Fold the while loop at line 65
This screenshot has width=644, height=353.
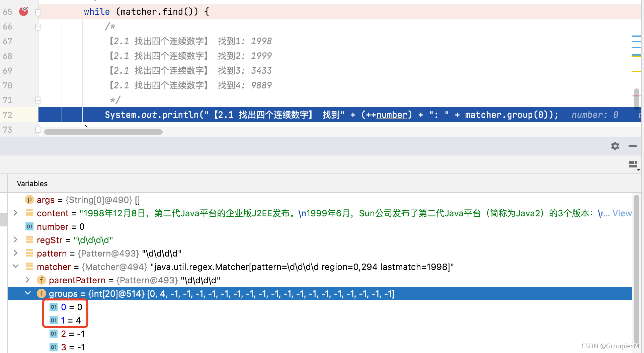pos(38,12)
